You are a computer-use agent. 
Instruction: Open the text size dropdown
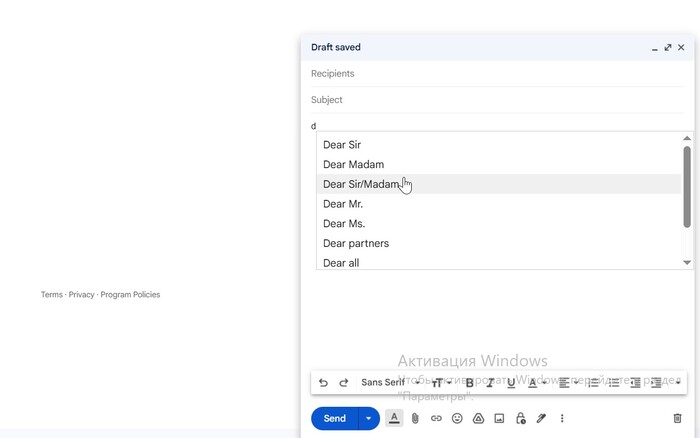[x=439, y=382]
